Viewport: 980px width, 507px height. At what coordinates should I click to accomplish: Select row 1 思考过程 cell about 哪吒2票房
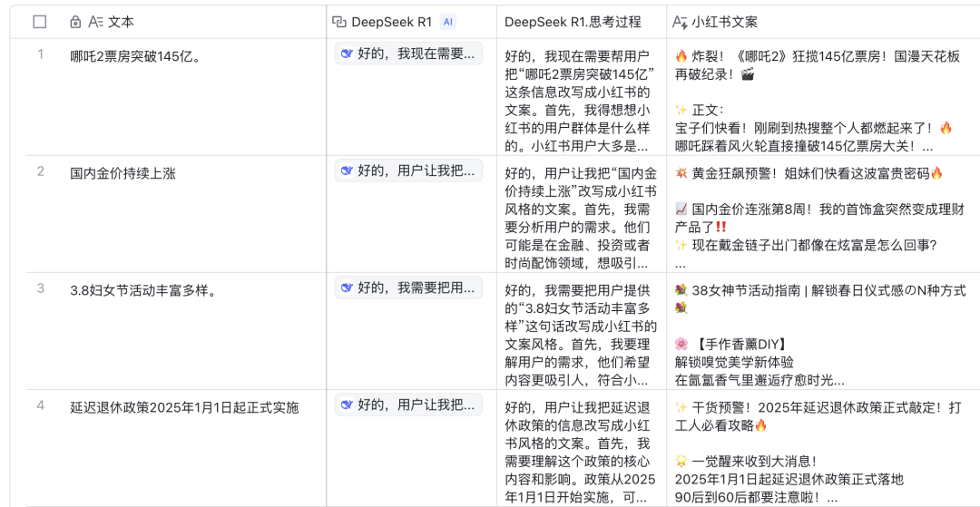pyautogui.click(x=582, y=97)
